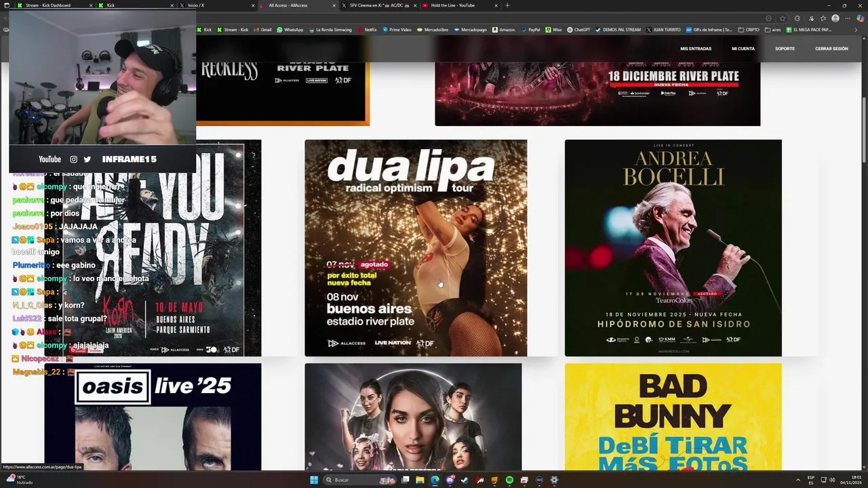Viewport: 868px width, 488px height.
Task: Open a new browser tab
Action: tap(507, 5)
